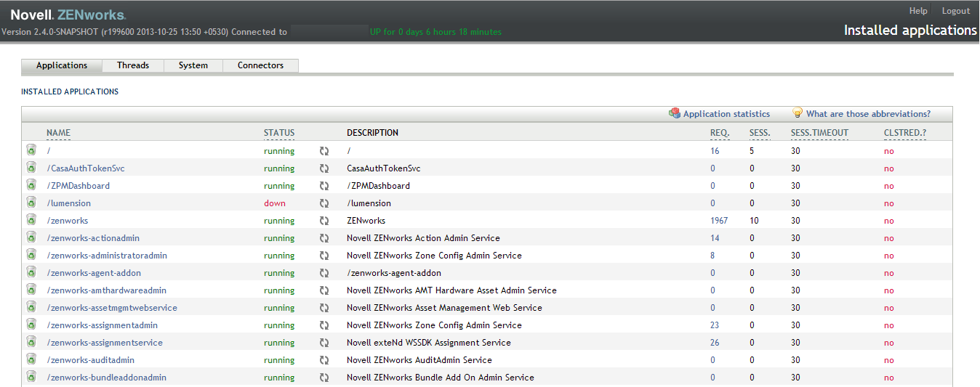Click the Logout link
980x387 pixels.
point(956,11)
